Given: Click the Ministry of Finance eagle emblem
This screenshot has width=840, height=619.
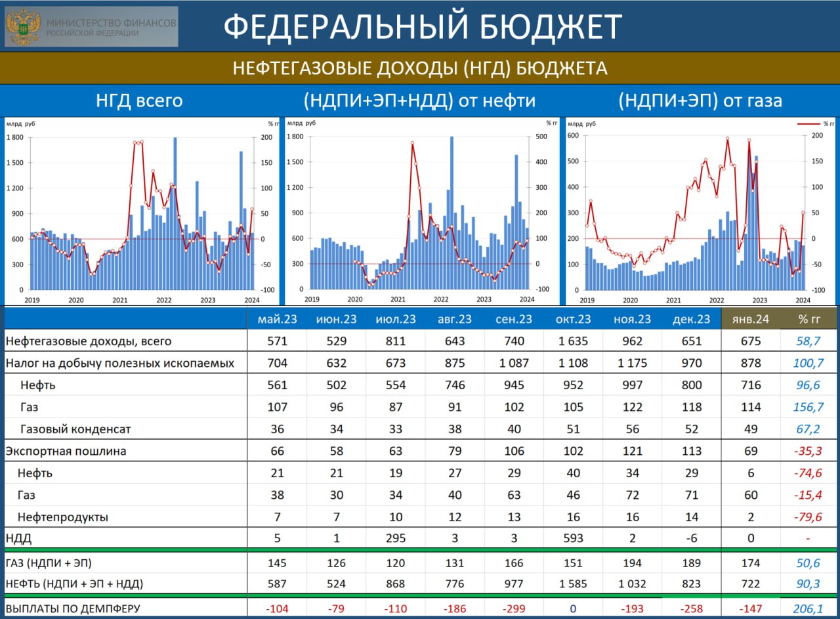Looking at the screenshot, I should tap(23, 26).
